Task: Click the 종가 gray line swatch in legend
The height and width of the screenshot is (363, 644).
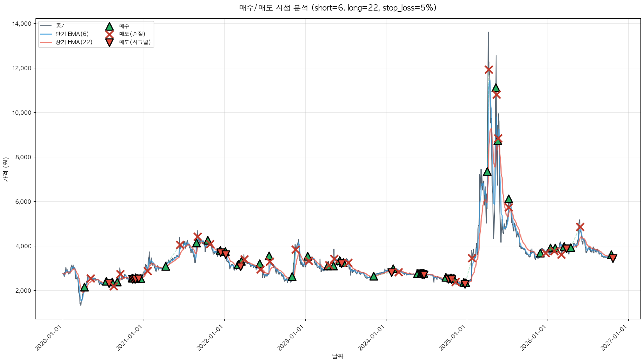Action: tap(46, 26)
